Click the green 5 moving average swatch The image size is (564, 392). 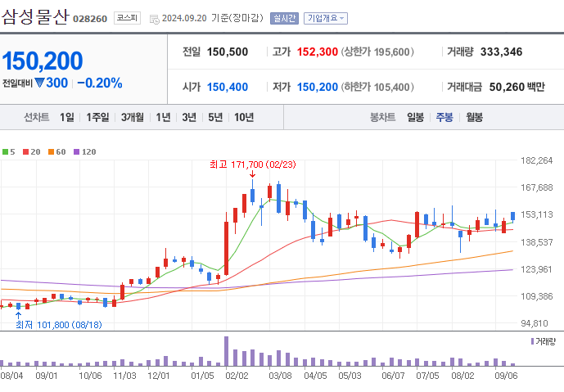click(6, 151)
